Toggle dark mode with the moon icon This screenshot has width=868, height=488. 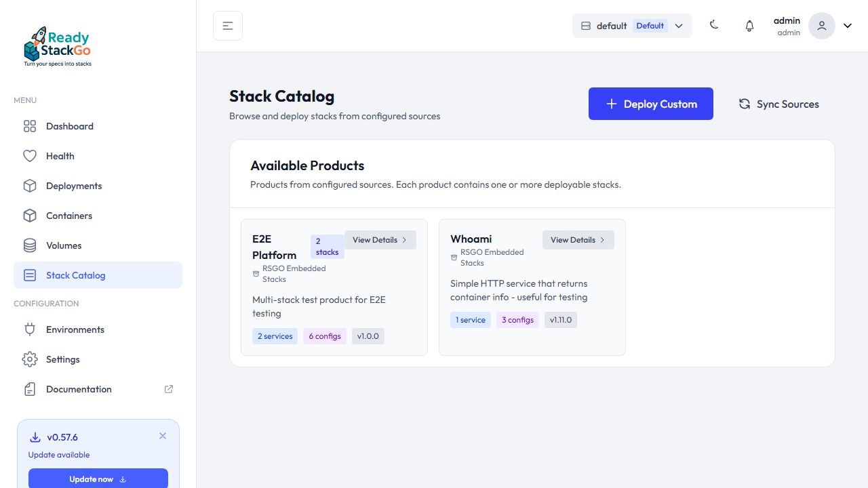click(714, 25)
